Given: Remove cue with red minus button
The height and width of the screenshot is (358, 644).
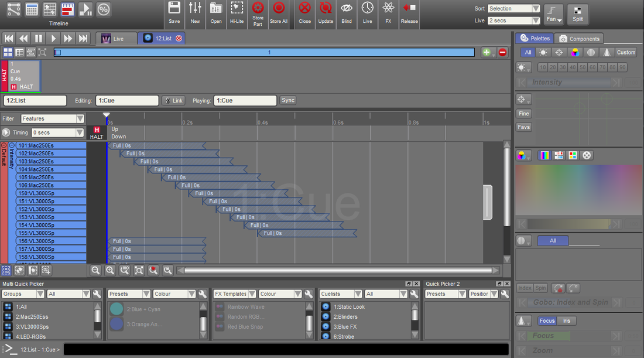Looking at the screenshot, I should 503,52.
